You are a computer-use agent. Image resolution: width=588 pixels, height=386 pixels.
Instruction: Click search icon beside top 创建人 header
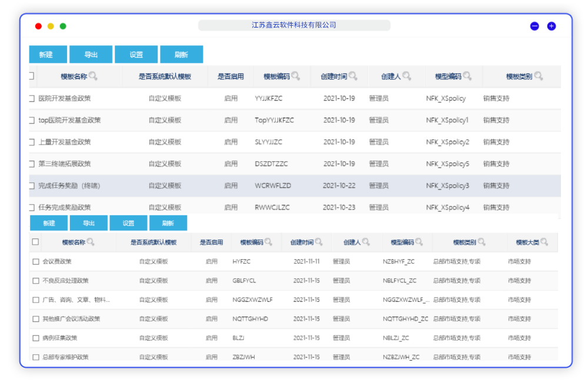406,76
